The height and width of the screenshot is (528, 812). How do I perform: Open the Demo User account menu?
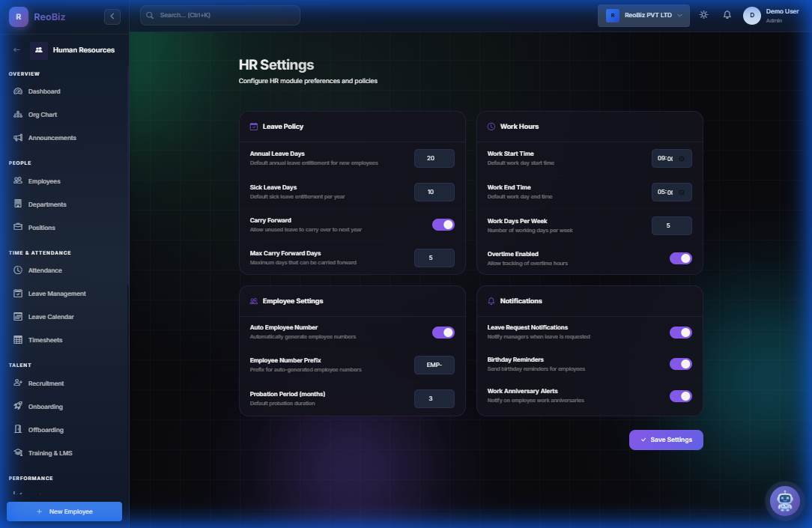pyautogui.click(x=767, y=15)
